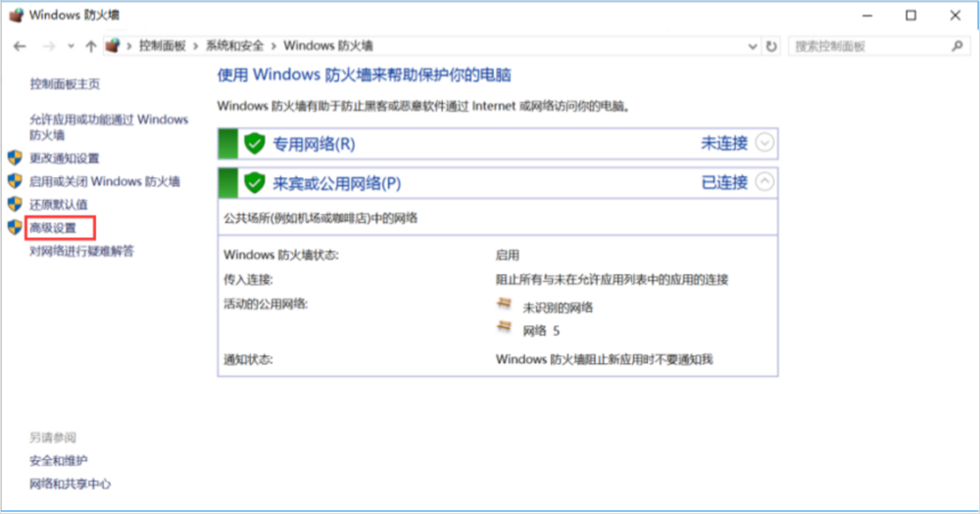
Task: Expand the address bar history dropdown
Action: click(753, 46)
